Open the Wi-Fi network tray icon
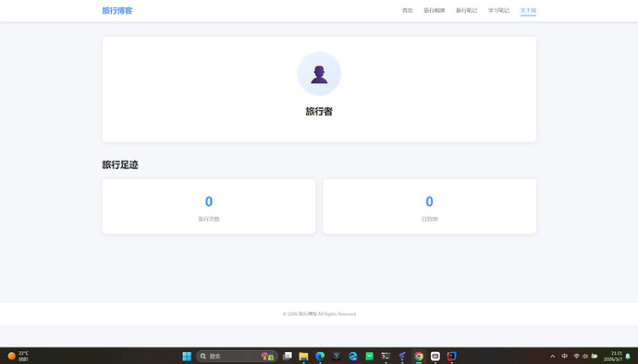This screenshot has width=638, height=364. 576,357
